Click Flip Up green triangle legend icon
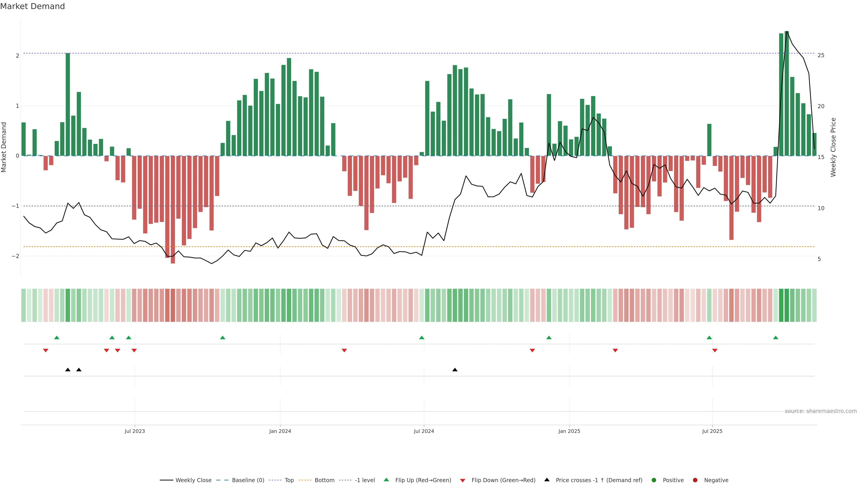868x488 pixels. pos(387,480)
